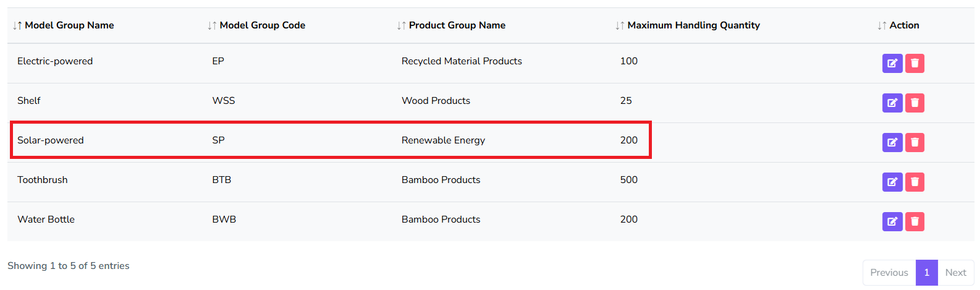Select the Solar-powered row name cell
980x290 pixels.
point(51,140)
